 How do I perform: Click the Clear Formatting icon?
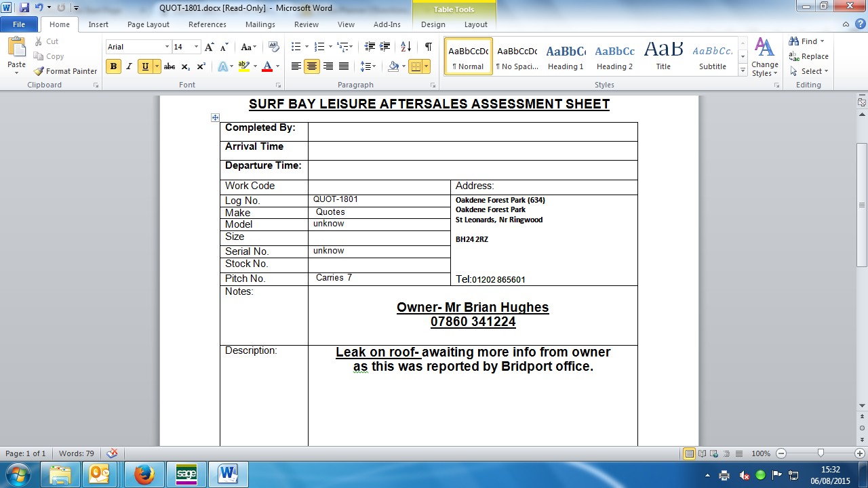(274, 47)
